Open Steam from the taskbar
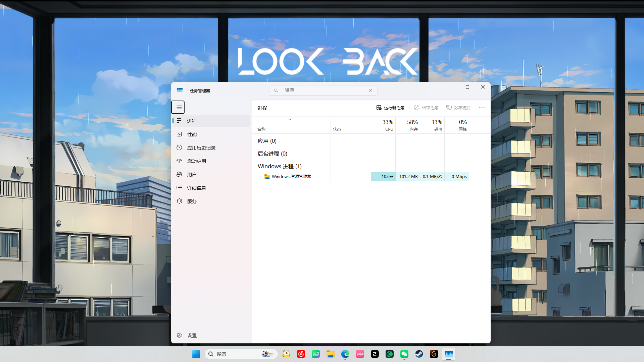Viewport: 644px width, 362px height. pos(419,354)
